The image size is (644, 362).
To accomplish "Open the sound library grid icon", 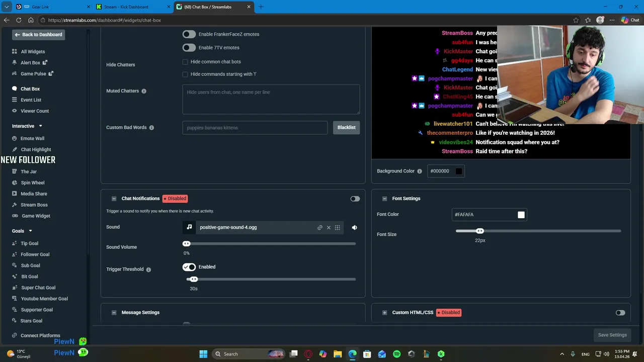I will pos(338,228).
